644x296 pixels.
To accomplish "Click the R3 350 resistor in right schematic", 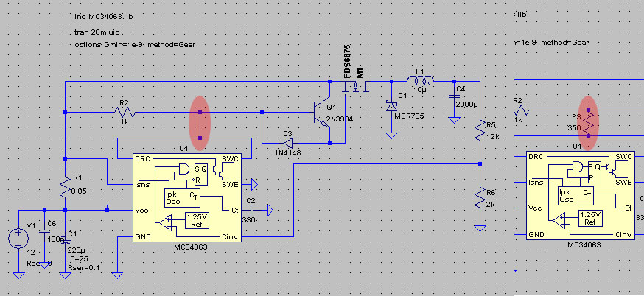I will click(x=589, y=123).
